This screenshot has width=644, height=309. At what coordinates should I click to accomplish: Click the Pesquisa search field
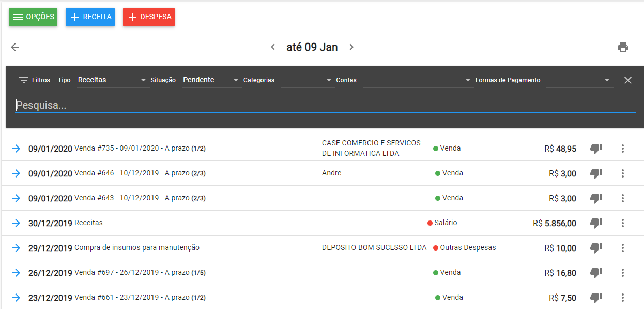326,106
